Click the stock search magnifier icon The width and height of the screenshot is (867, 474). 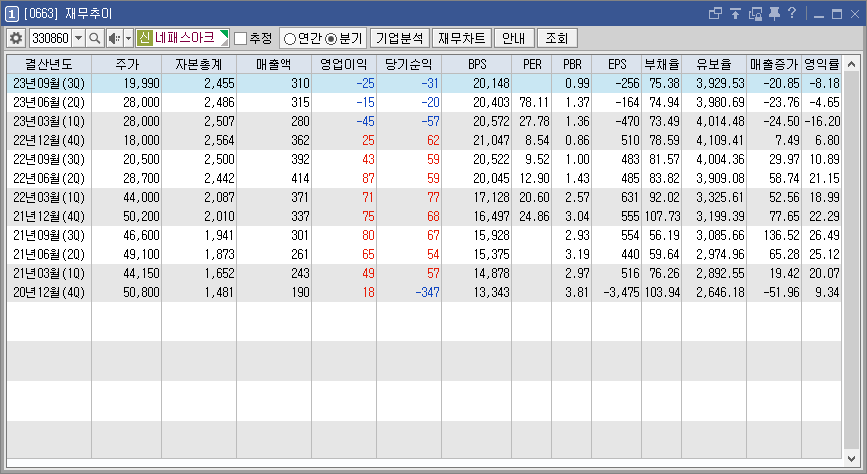coord(95,38)
